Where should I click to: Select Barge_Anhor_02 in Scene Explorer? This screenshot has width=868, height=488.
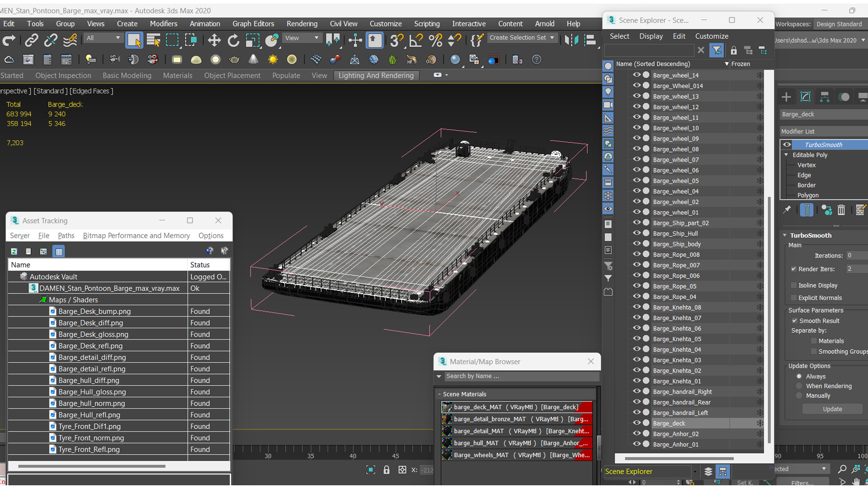click(675, 434)
